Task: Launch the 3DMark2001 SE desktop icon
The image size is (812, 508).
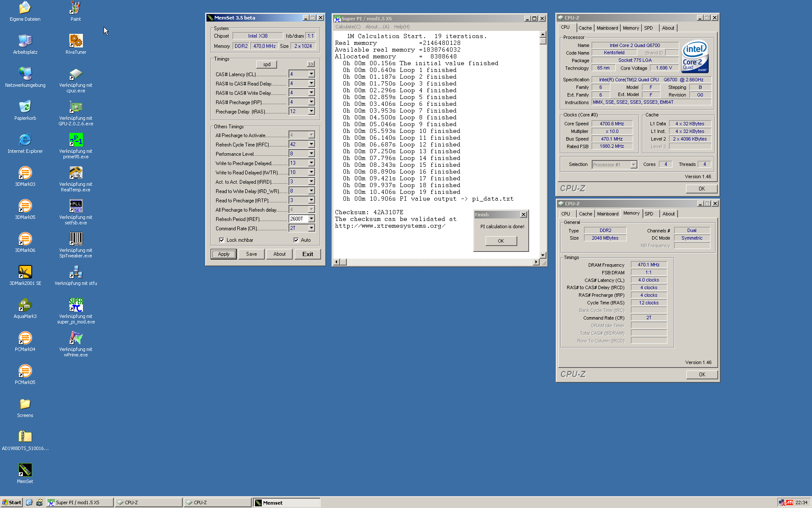Action: (25, 272)
